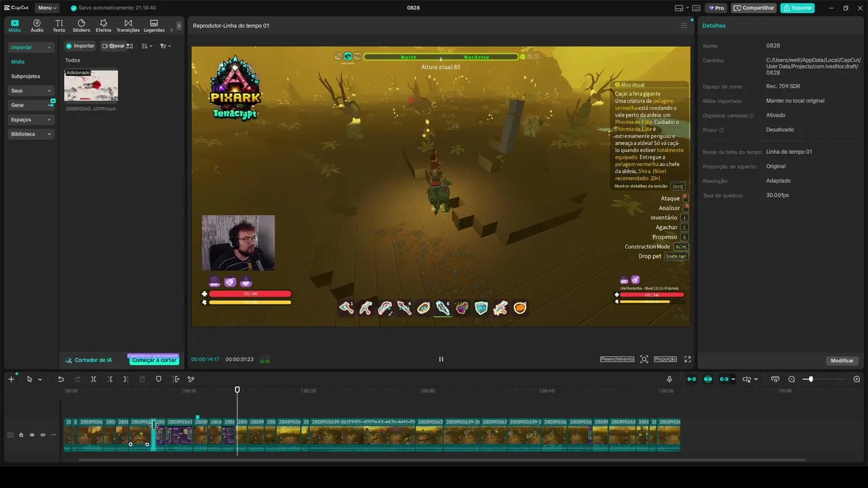Click the freeze/extract icon beside the marker tool
Viewport: 868px width, 488px height.
pyautogui.click(x=176, y=379)
